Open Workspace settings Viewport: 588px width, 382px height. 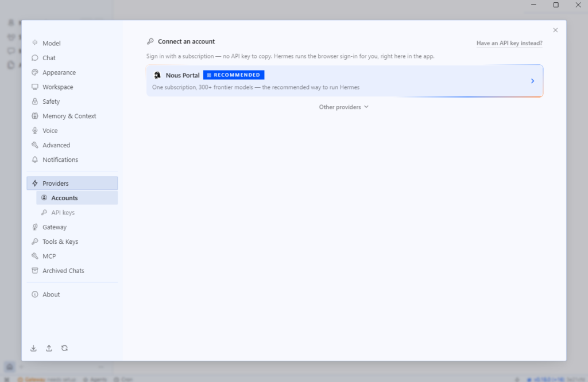pyautogui.click(x=72, y=87)
